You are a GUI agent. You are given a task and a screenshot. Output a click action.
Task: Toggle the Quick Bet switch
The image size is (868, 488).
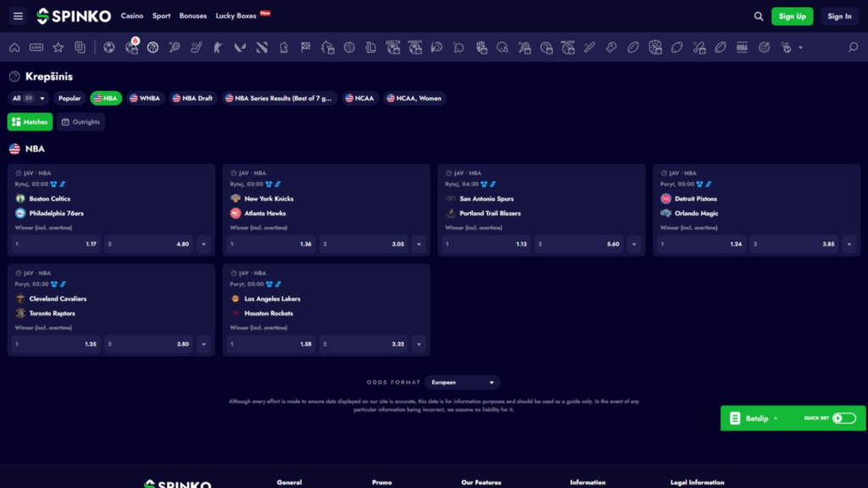[x=844, y=419]
